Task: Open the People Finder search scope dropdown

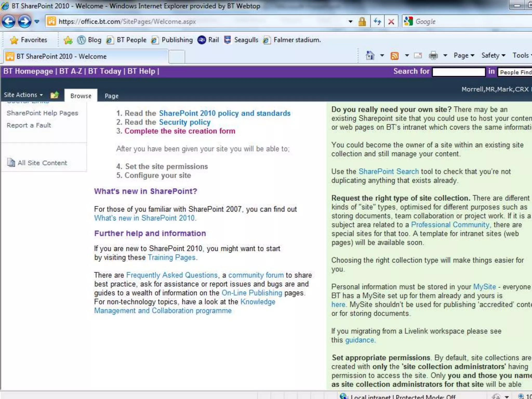Action: (515, 72)
